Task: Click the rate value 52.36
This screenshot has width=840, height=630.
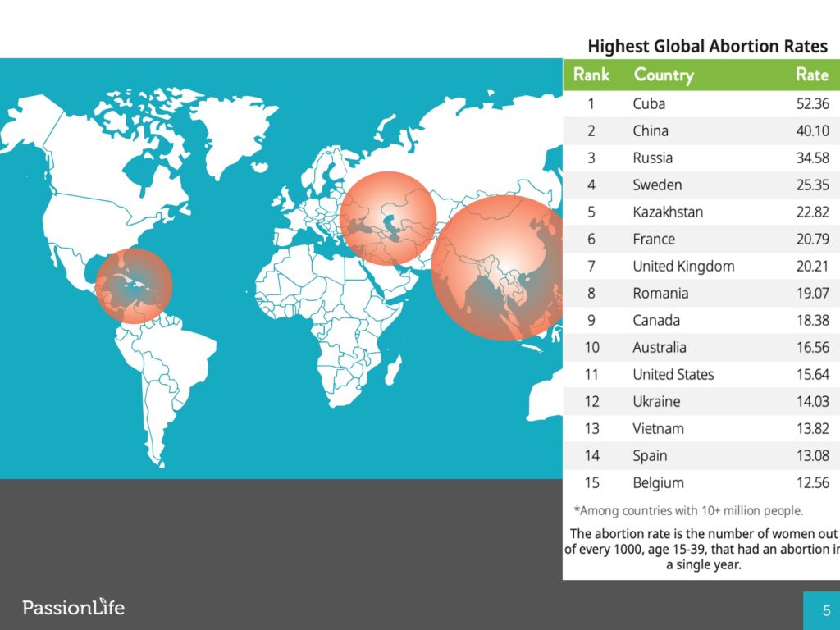Action: click(813, 103)
